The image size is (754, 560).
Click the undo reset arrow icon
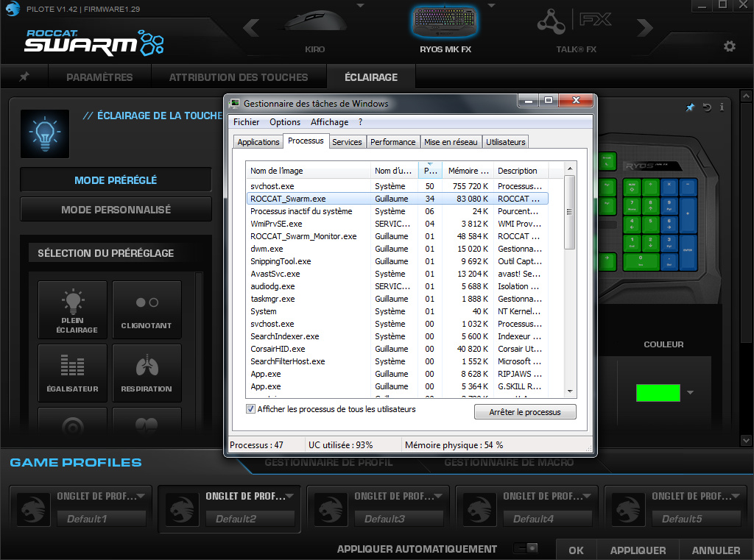707,107
